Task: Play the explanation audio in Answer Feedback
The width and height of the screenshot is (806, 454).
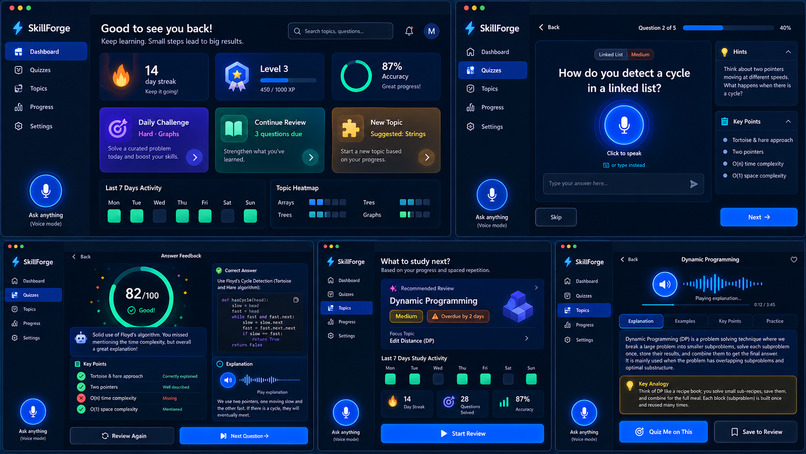Action: (x=228, y=380)
